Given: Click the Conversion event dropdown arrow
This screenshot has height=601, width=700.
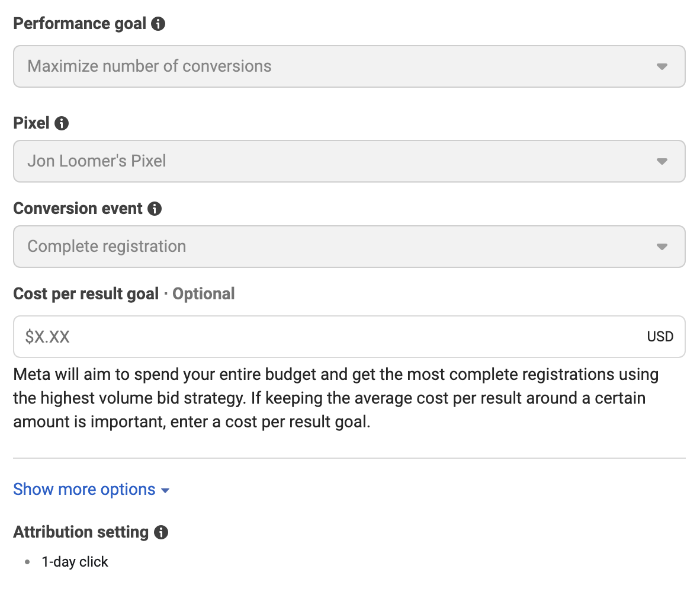Looking at the screenshot, I should 662,247.
